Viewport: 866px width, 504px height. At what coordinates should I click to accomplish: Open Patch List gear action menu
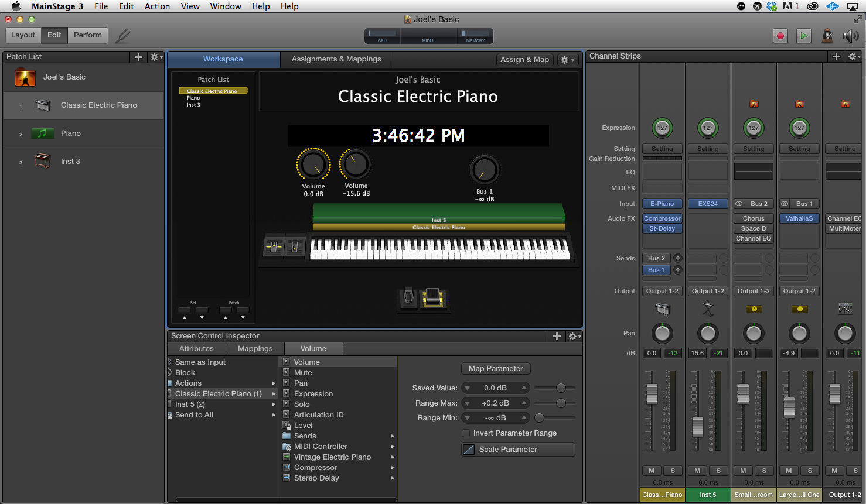(x=156, y=57)
